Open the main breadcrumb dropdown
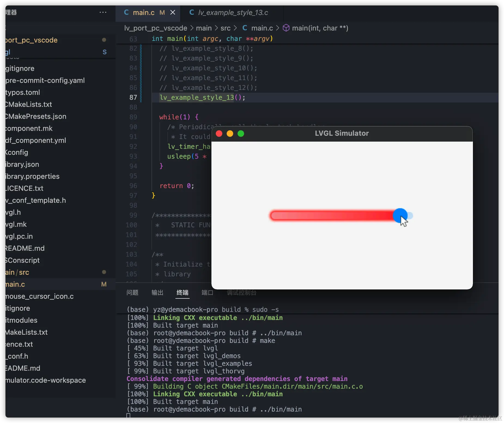 tap(204, 28)
